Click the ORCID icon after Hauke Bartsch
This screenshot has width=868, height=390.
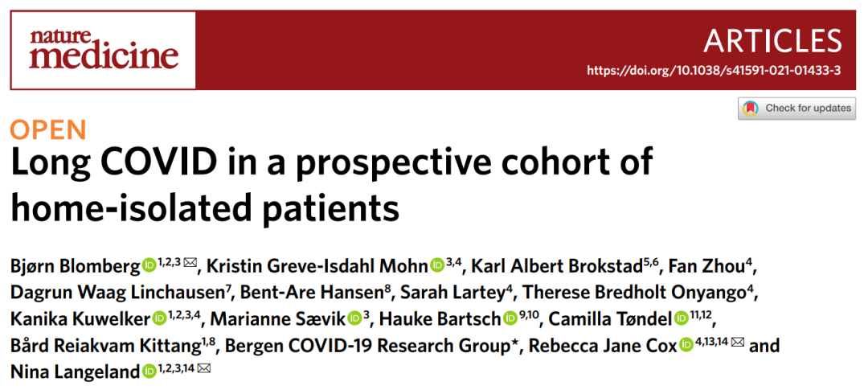click(510, 319)
